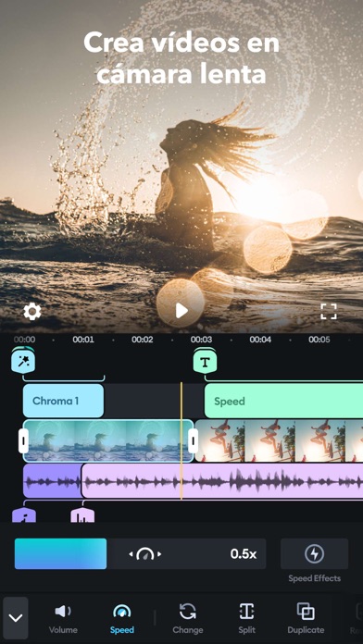Tap the equalizer audio marker
Screen dimensions: 363x644
[82, 515]
